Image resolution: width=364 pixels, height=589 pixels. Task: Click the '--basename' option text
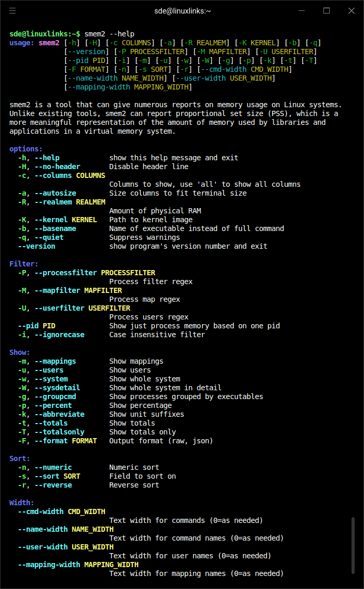click(x=55, y=229)
